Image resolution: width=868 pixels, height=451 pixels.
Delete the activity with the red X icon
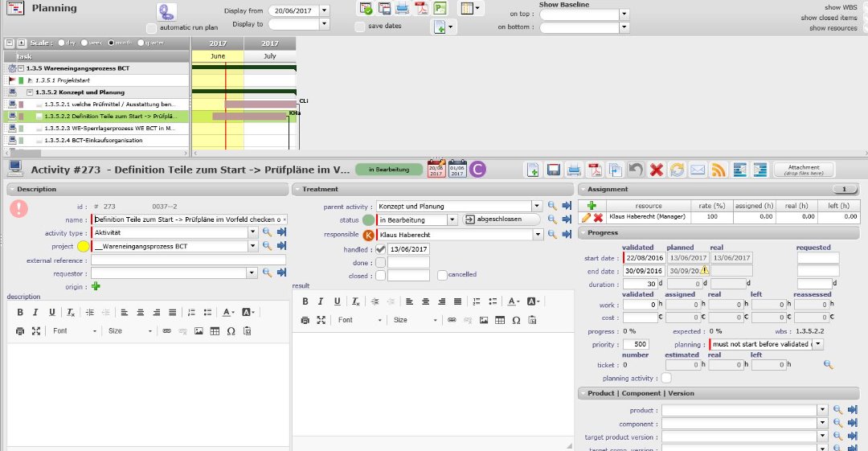(656, 170)
